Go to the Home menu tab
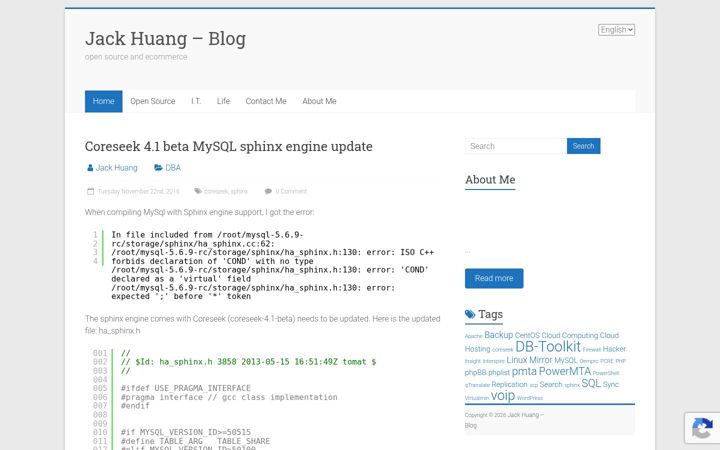Image resolution: width=720 pixels, height=450 pixels. (x=103, y=101)
